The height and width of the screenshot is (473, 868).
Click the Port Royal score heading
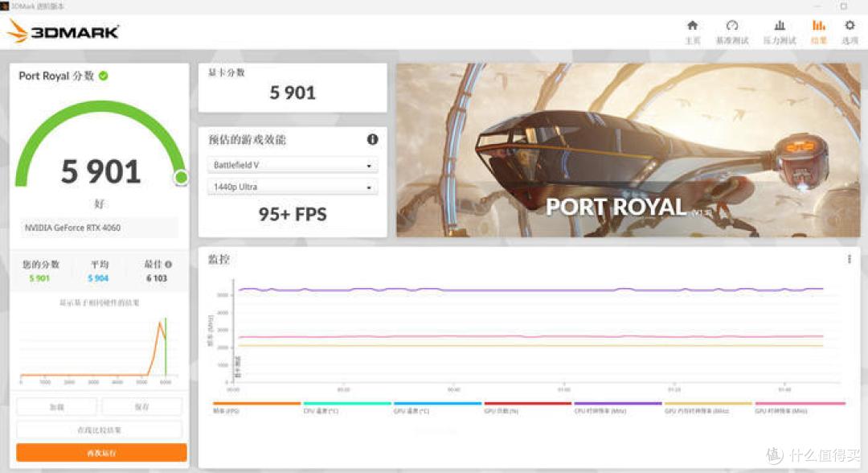[x=56, y=76]
